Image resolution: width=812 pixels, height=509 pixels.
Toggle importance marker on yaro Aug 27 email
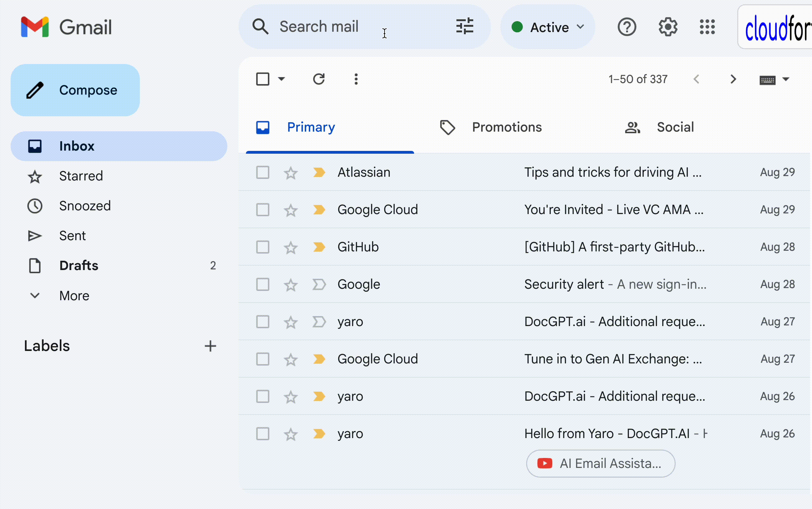pos(319,322)
